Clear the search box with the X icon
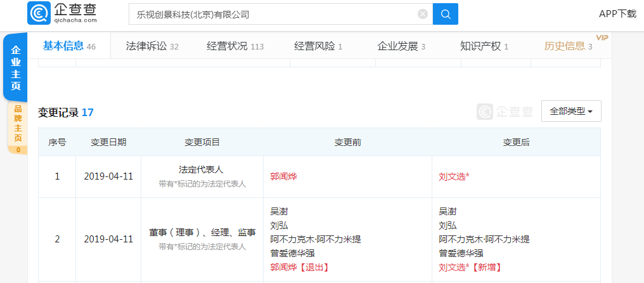This screenshot has width=644, height=283. tap(423, 15)
